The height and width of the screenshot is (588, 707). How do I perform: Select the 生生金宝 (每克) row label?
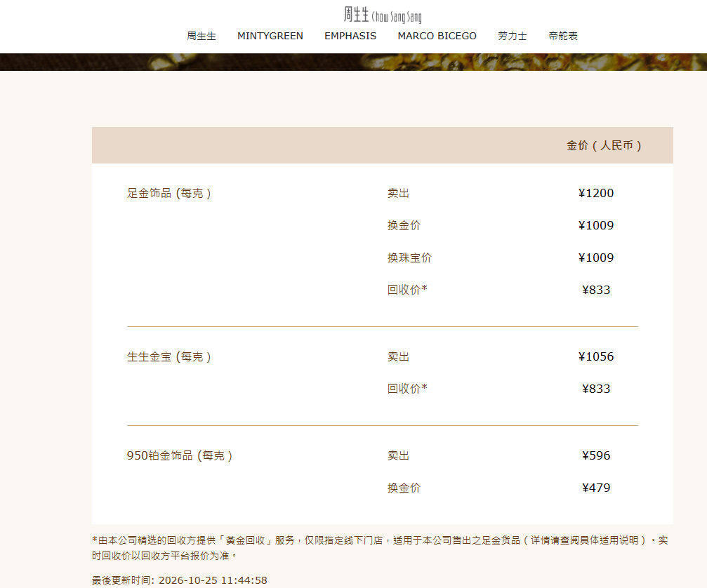pyautogui.click(x=169, y=357)
